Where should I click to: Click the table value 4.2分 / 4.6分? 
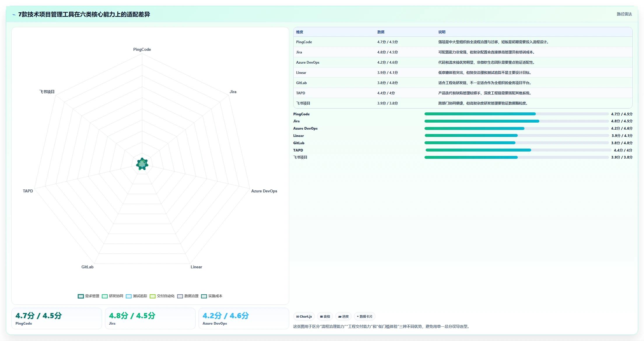point(387,62)
